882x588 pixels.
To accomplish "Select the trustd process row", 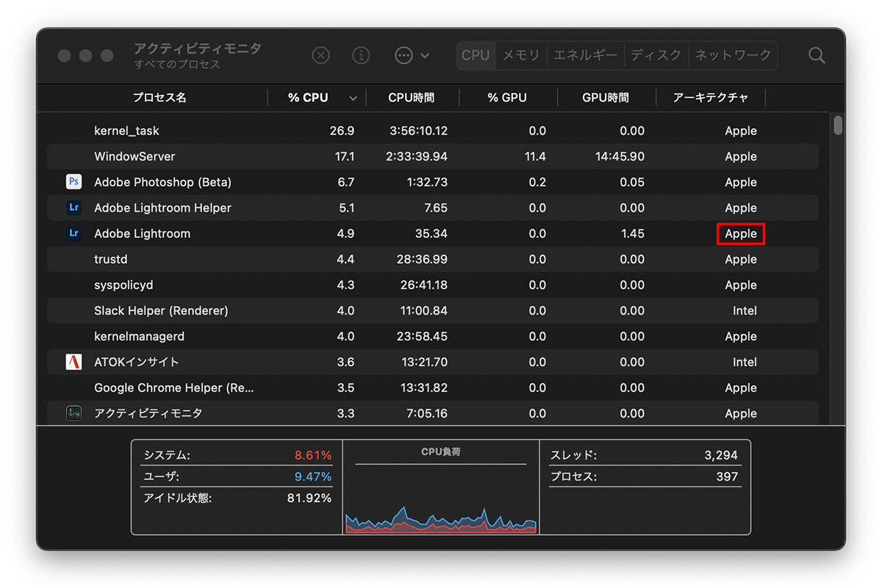I will click(433, 259).
